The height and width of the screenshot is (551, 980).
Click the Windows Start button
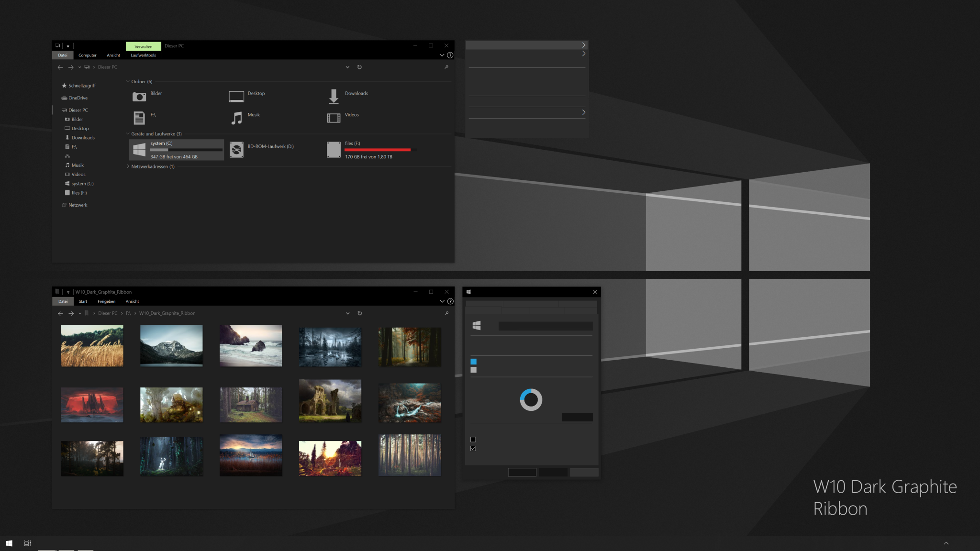click(9, 543)
